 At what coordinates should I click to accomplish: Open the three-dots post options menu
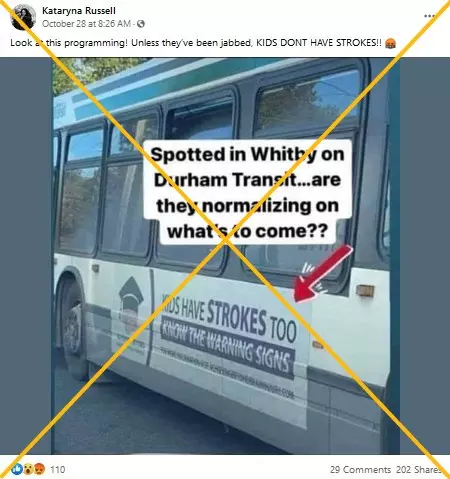429,16
